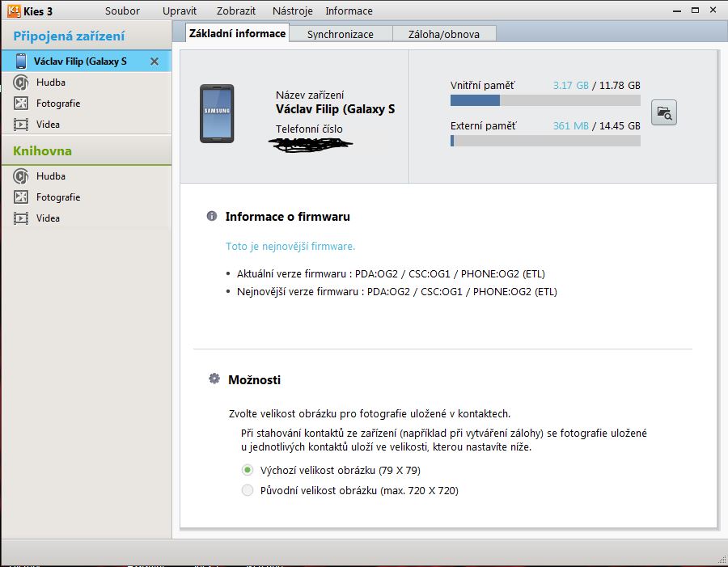
Task: Switch to the Základní informace tab
Action: pyautogui.click(x=237, y=33)
